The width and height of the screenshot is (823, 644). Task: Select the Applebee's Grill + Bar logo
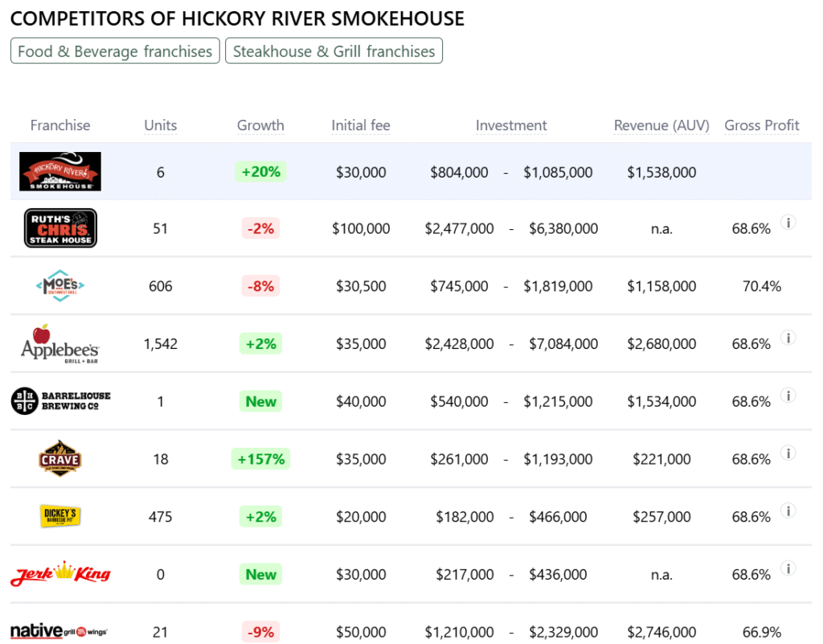click(x=59, y=344)
